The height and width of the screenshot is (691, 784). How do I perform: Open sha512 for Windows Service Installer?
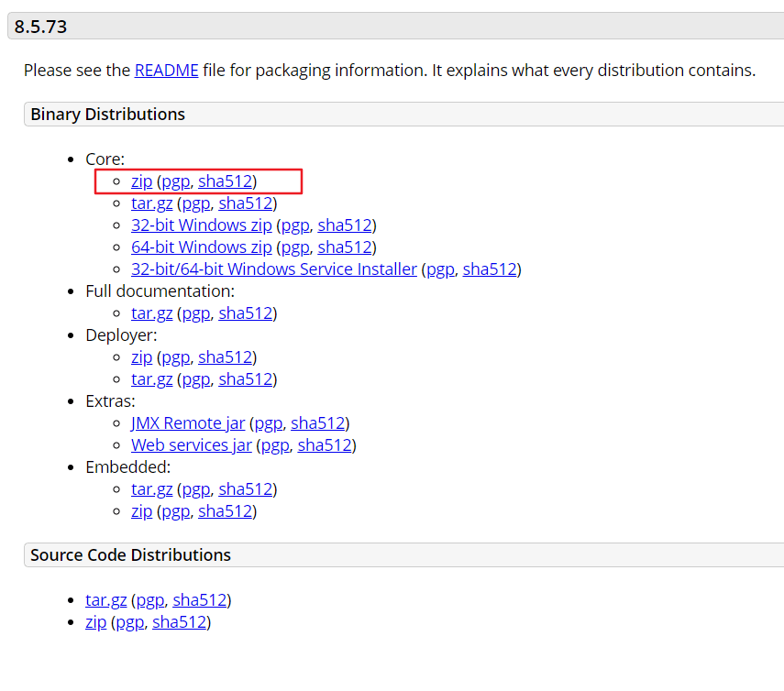pyautogui.click(x=489, y=269)
